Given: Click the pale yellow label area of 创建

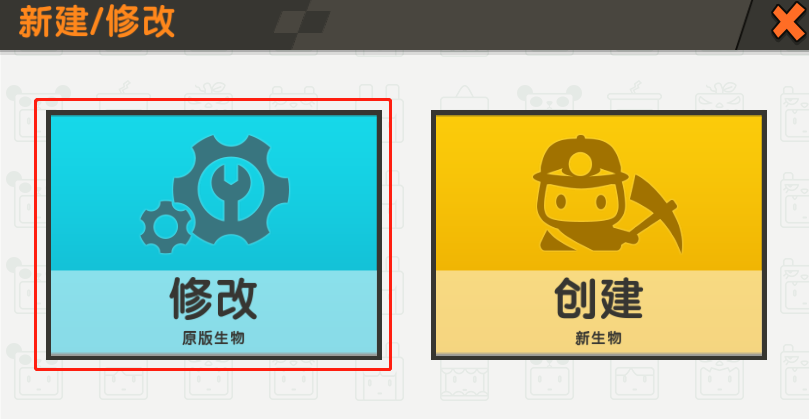Looking at the screenshot, I should coord(598,312).
